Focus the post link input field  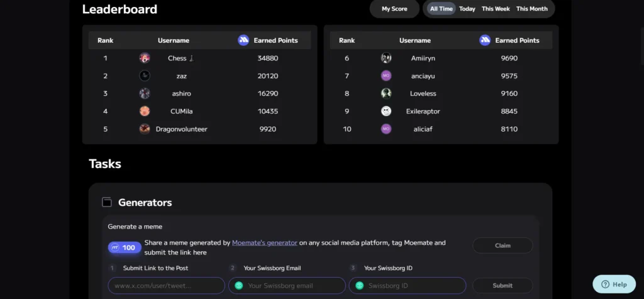(166, 285)
